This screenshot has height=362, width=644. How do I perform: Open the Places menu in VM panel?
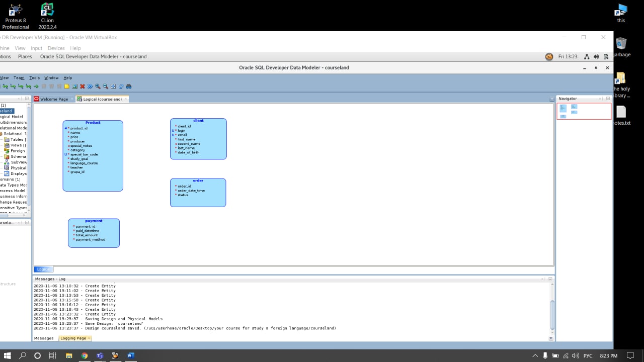coord(25,57)
